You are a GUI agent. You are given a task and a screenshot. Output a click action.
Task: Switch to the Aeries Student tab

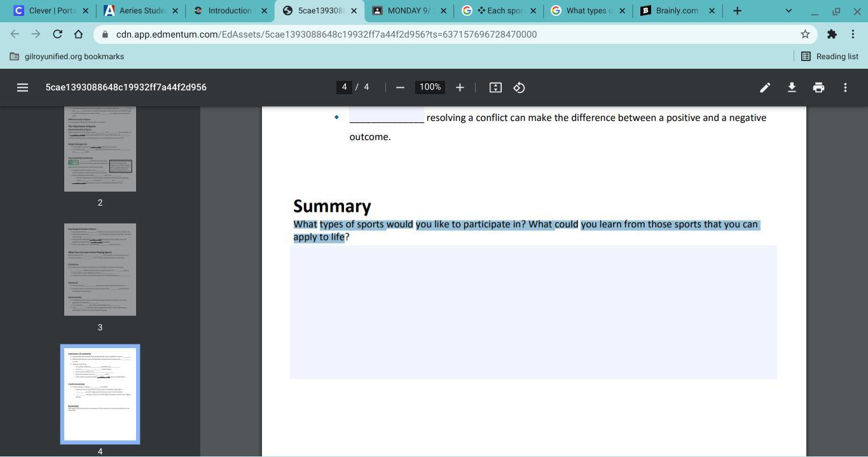[x=141, y=11]
